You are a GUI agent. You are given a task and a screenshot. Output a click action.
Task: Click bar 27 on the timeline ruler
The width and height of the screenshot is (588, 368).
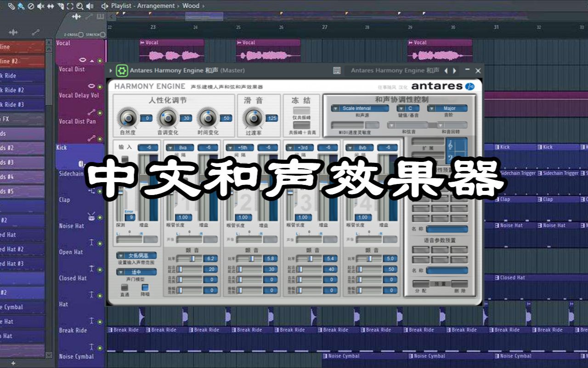click(x=324, y=27)
